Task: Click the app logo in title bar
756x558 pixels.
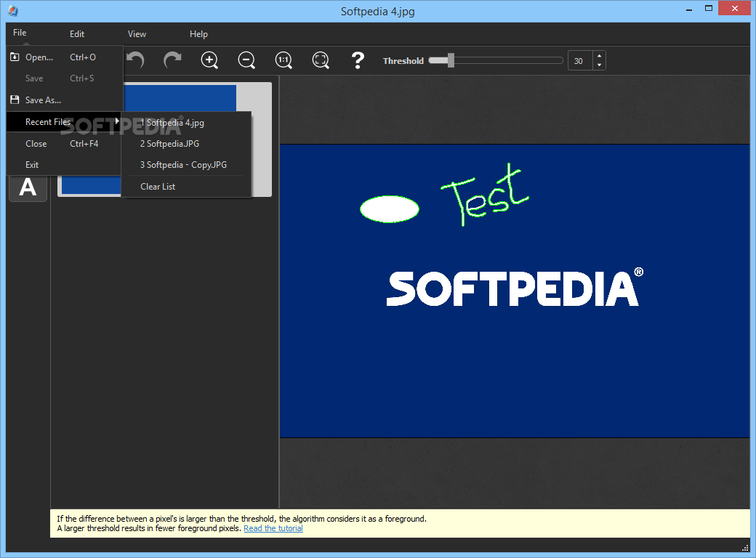Action: coord(13,11)
